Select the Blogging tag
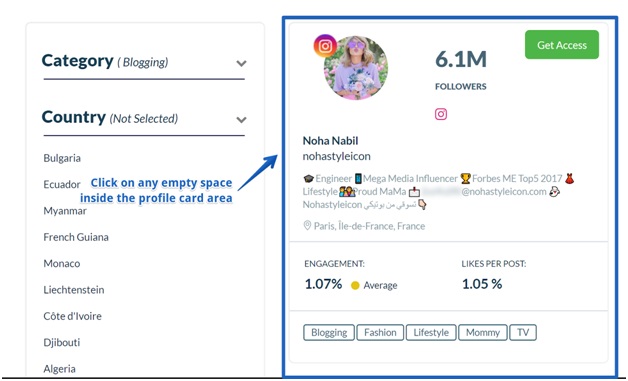Viewport: 628px width, 381px height. coord(329,333)
